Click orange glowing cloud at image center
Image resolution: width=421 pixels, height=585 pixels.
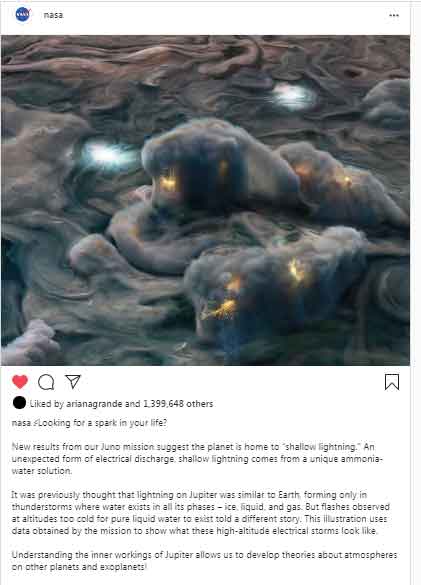click(x=168, y=182)
